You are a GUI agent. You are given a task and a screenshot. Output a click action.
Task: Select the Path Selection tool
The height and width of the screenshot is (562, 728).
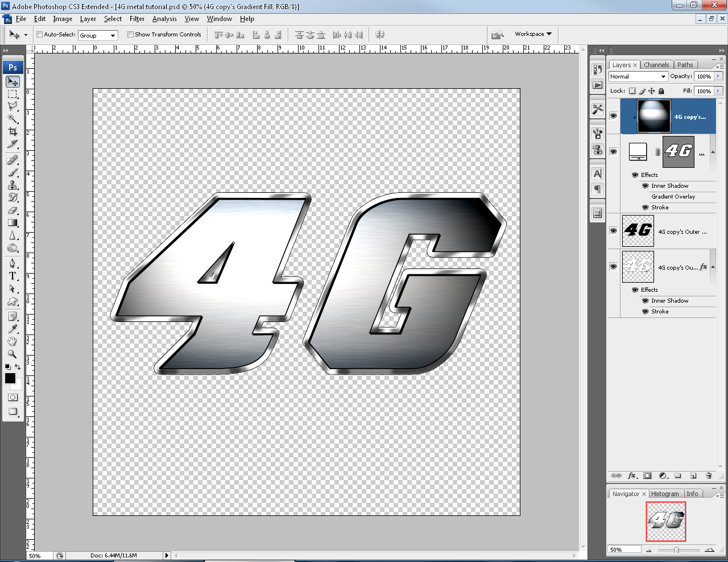tap(13, 288)
